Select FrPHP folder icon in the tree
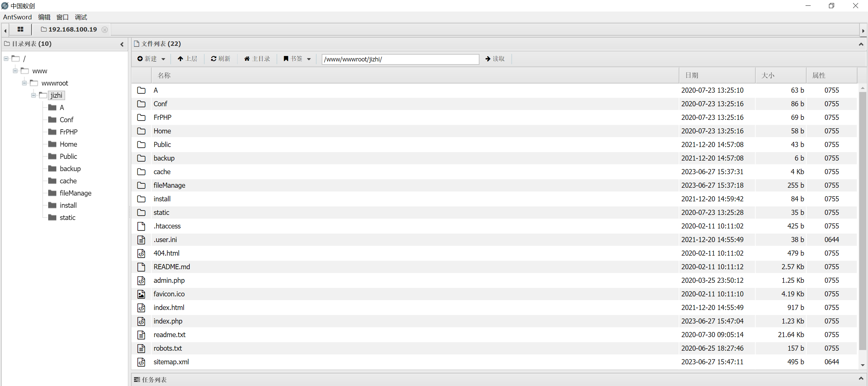The height and width of the screenshot is (386, 868). pyautogui.click(x=52, y=132)
